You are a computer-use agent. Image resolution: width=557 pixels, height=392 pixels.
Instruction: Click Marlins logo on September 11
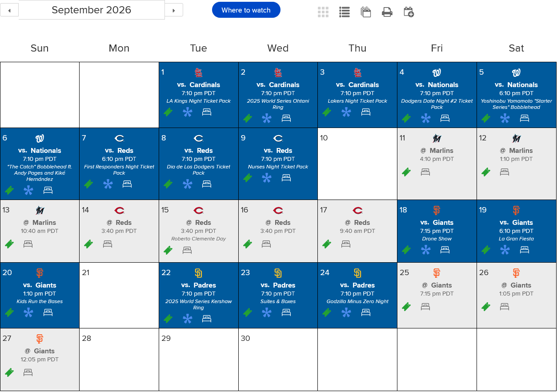pos(437,139)
